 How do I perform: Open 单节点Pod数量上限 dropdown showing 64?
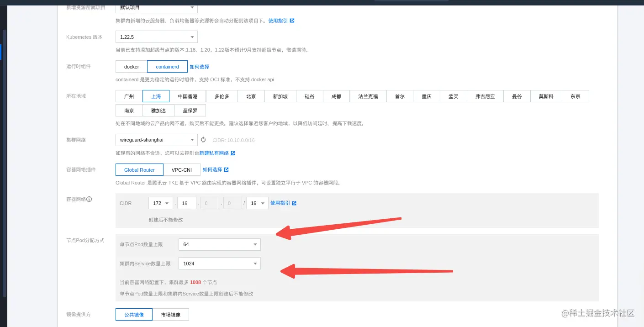pyautogui.click(x=220, y=244)
